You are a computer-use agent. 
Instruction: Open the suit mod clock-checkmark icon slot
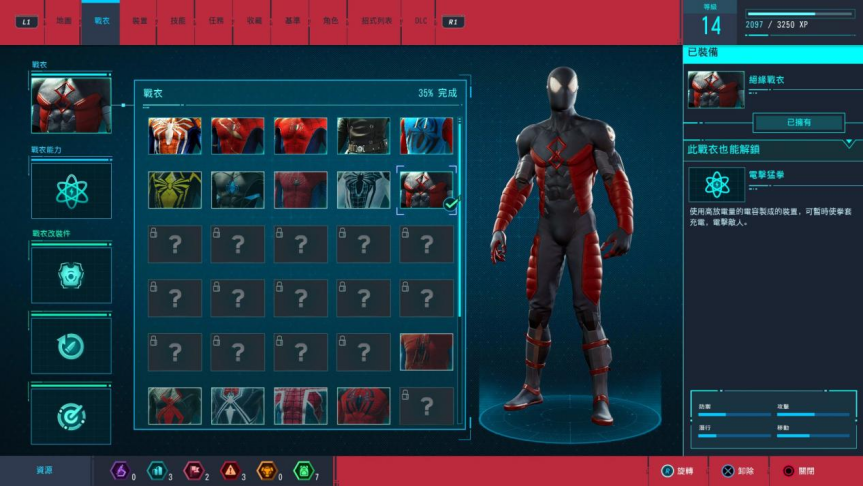[x=72, y=346]
